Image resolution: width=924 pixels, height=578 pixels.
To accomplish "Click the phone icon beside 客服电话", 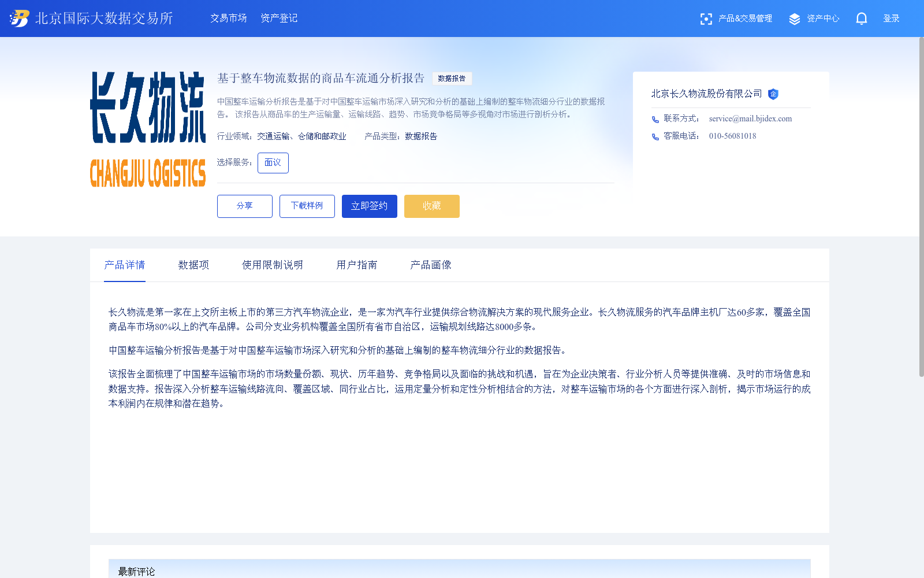I will 655,137.
